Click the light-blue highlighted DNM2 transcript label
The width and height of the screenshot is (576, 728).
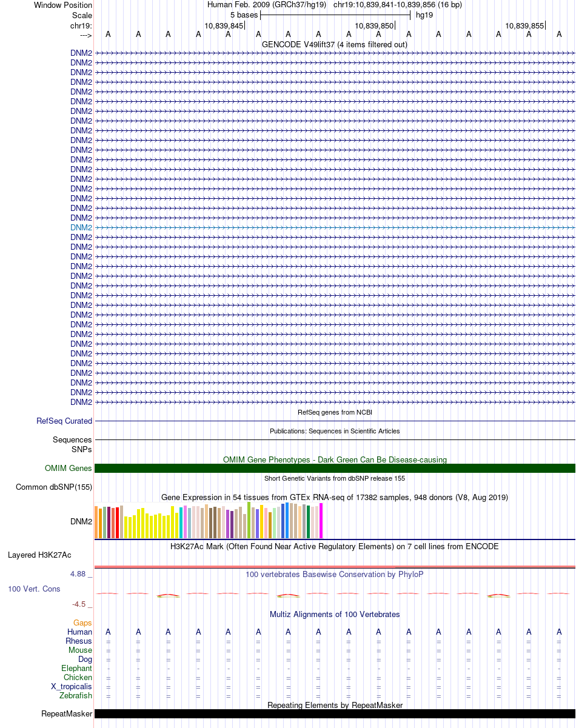tap(81, 227)
